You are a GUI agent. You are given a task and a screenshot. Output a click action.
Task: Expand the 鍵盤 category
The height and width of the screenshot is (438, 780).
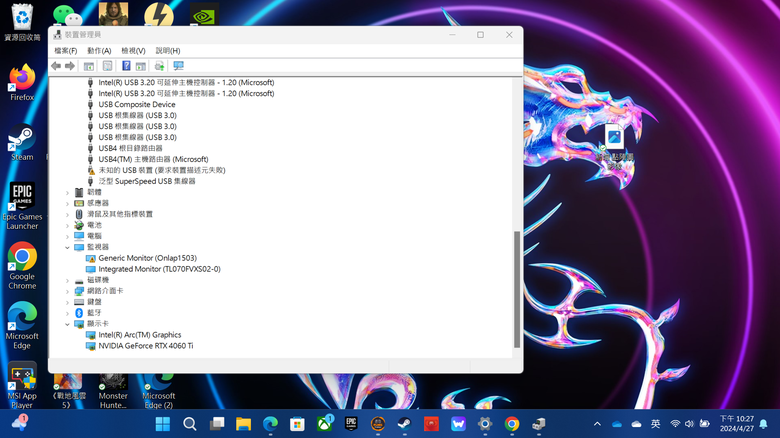click(67, 302)
